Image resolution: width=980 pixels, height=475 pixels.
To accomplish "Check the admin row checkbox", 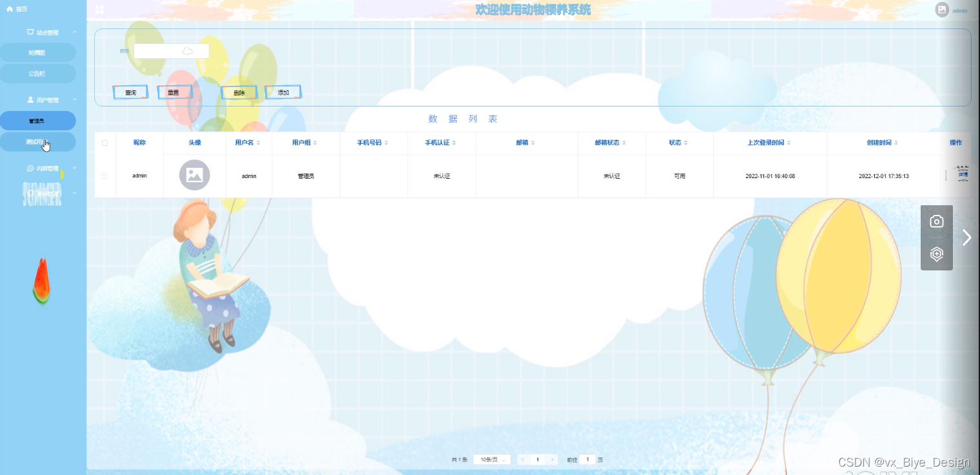I will pos(104,176).
